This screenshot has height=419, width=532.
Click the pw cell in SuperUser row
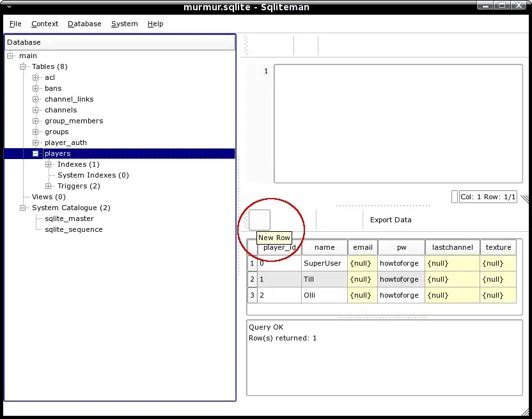point(402,263)
